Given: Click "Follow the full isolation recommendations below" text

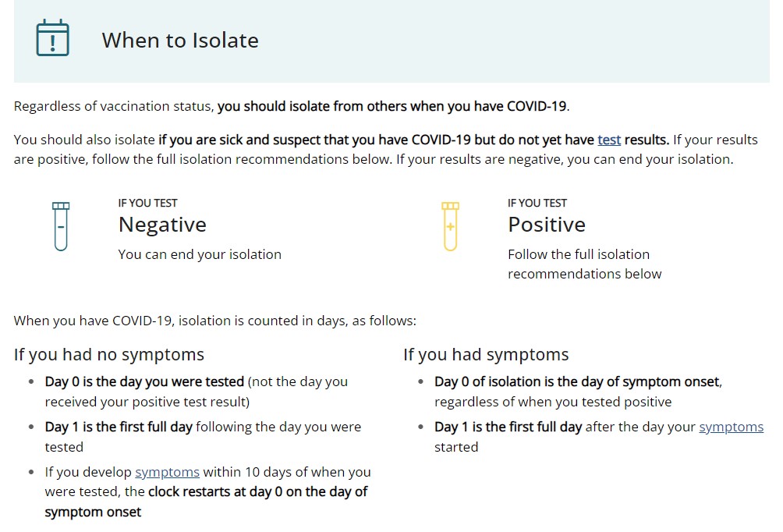Looking at the screenshot, I should click(583, 264).
